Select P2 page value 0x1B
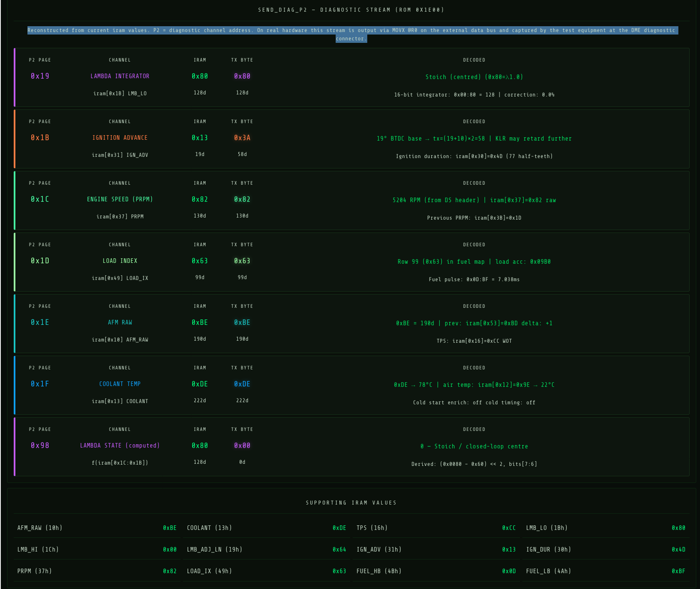The image size is (700, 589). pyautogui.click(x=40, y=138)
